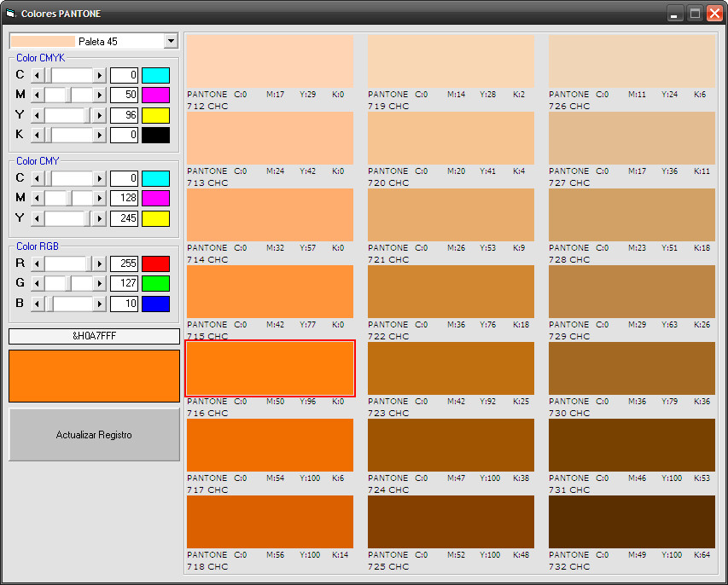Click right arrow of RGB B scrollbar

tap(99, 304)
